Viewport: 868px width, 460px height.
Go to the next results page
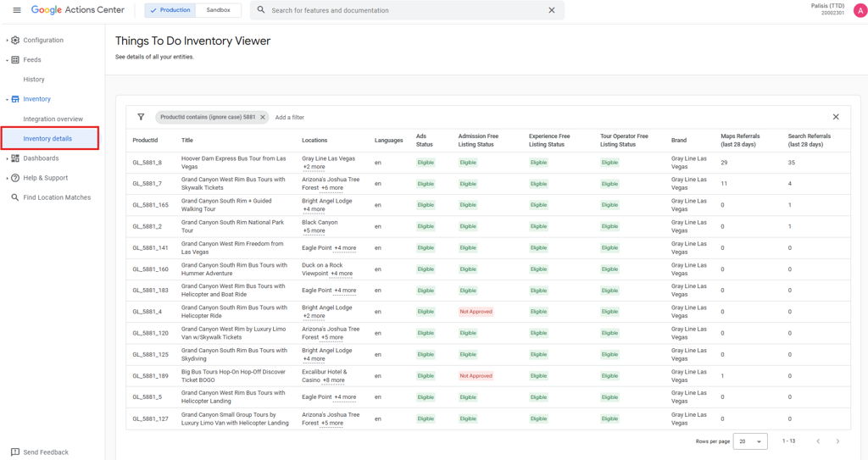coord(837,441)
